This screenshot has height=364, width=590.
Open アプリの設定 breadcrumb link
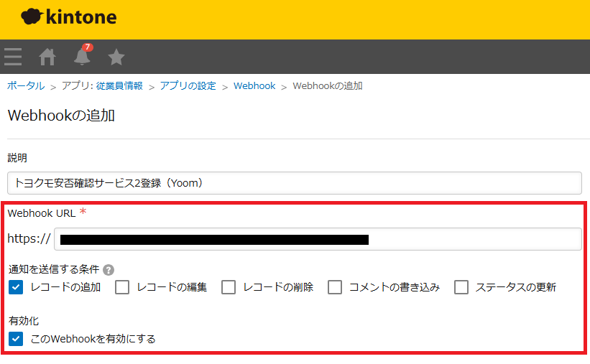point(188,85)
